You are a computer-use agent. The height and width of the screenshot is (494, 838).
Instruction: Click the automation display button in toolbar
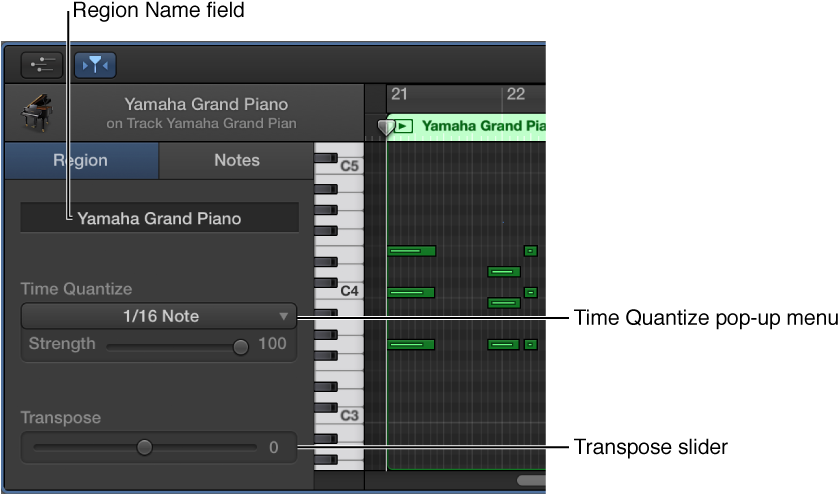[41, 65]
